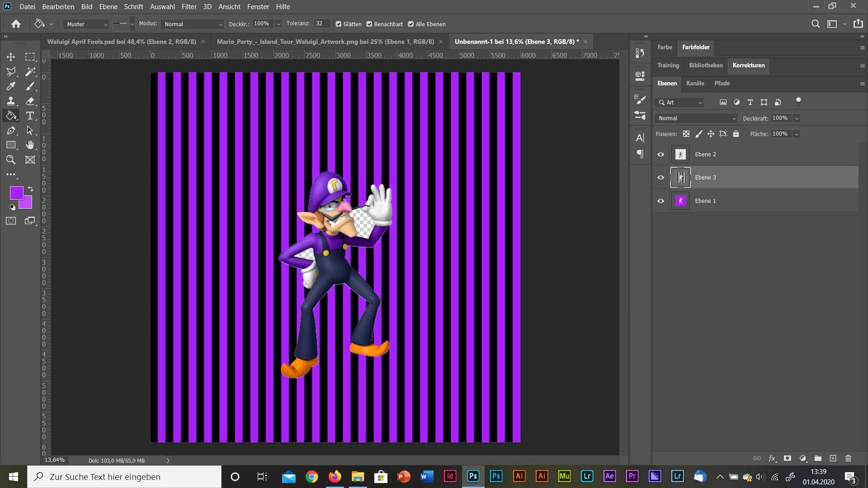Image resolution: width=868 pixels, height=488 pixels.
Task: Hide the Ebene 2 layer
Action: [x=660, y=155]
